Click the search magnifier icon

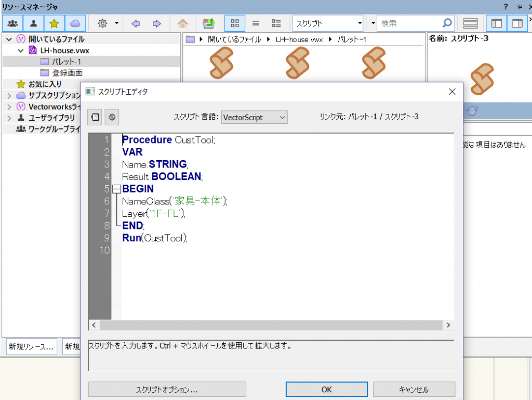click(x=447, y=23)
